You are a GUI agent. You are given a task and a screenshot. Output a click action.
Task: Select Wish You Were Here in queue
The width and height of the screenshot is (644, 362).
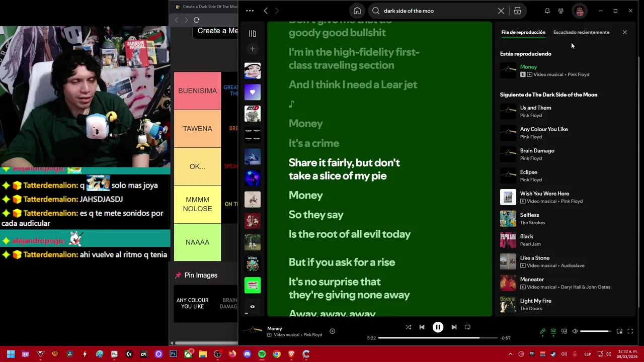coord(563,197)
